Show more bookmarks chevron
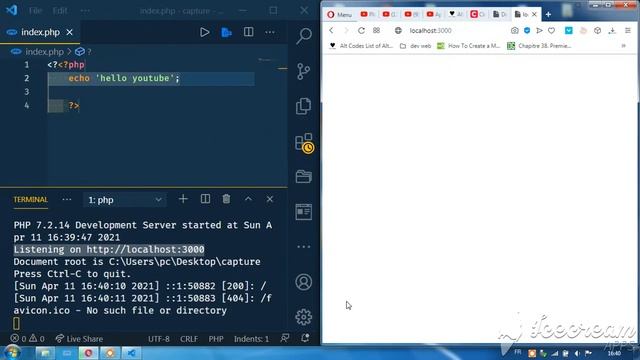This screenshot has height=360, width=640. (623, 46)
